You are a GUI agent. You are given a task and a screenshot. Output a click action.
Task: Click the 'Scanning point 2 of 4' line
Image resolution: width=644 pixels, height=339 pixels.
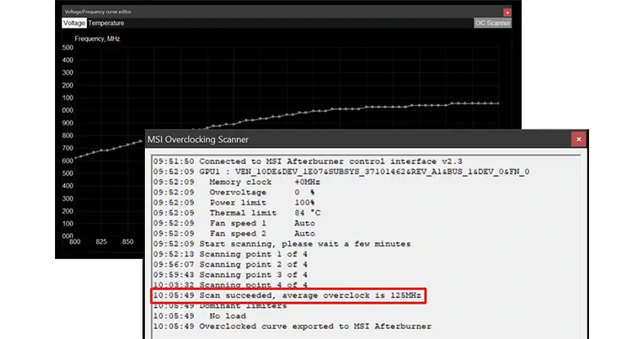coord(230,264)
